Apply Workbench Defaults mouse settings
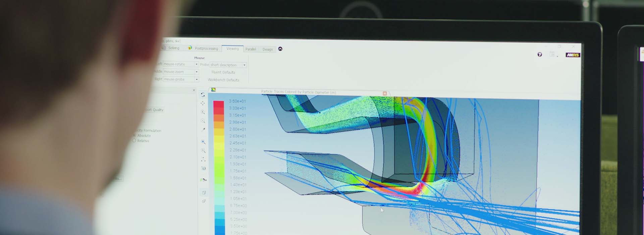This screenshot has height=235, width=644. (x=223, y=80)
